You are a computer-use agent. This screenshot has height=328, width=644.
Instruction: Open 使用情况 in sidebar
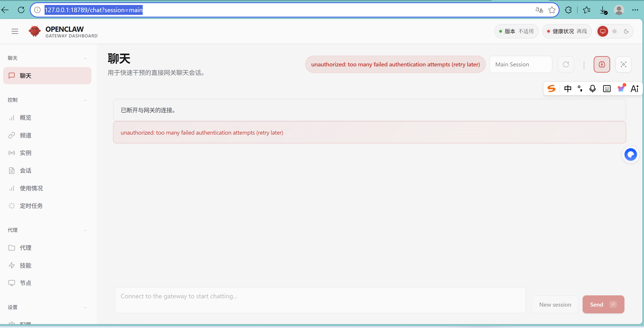[x=47, y=188]
